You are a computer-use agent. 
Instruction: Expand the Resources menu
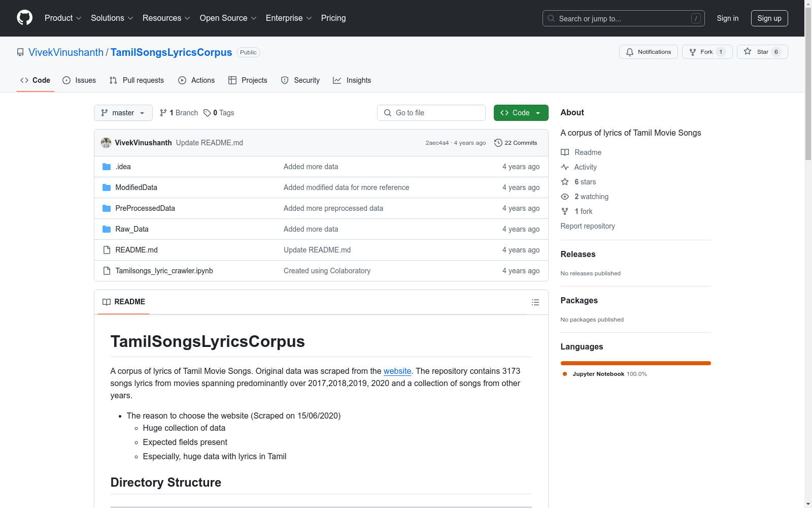pos(166,18)
